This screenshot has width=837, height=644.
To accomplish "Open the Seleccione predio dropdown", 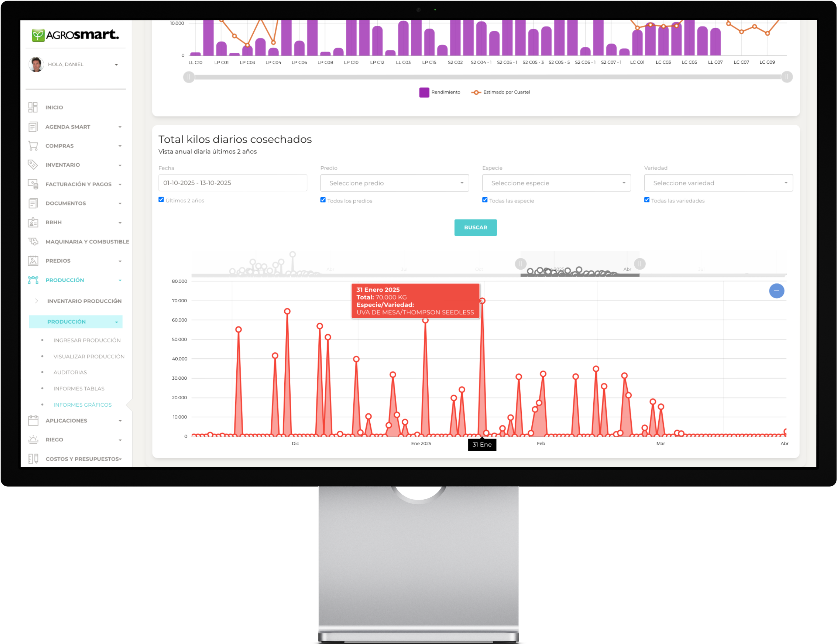I will pyautogui.click(x=394, y=183).
